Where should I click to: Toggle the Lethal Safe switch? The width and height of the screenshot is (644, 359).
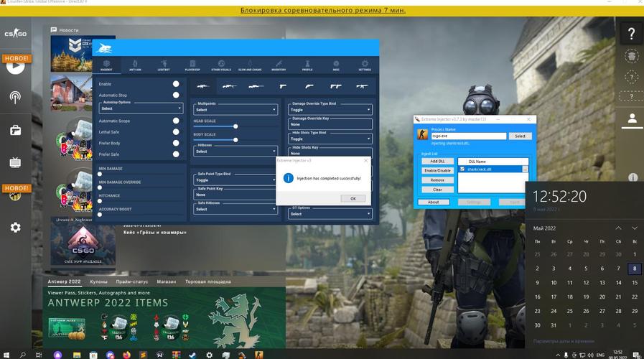point(176,132)
